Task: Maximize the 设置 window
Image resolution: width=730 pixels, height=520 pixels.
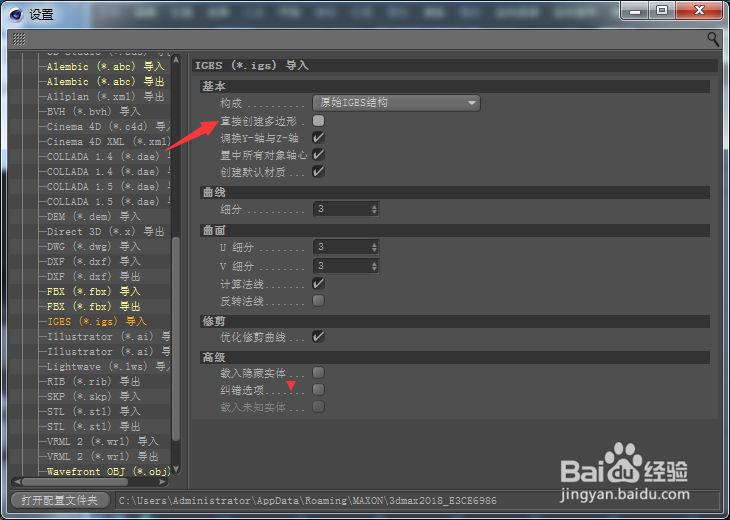Action: click(662, 11)
